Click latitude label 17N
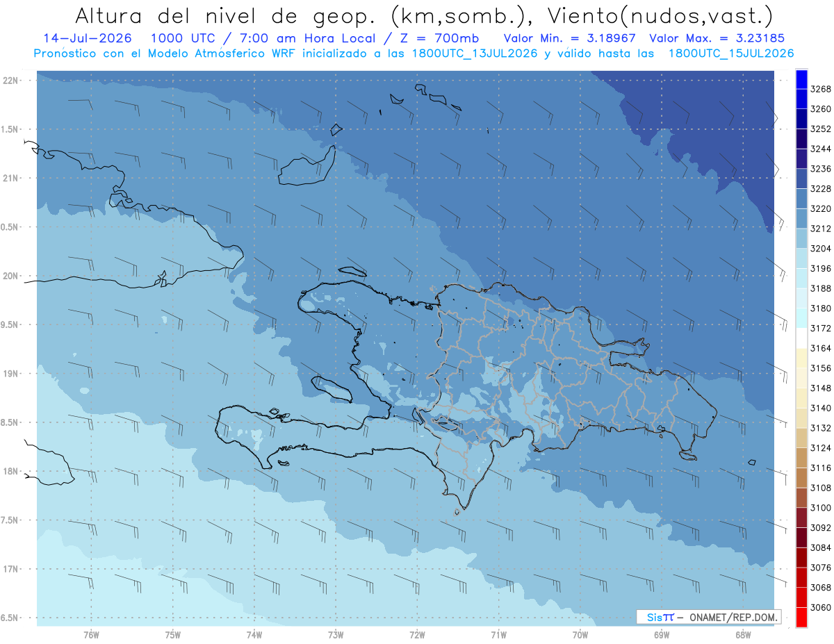The height and width of the screenshot is (644, 834). click(11, 569)
